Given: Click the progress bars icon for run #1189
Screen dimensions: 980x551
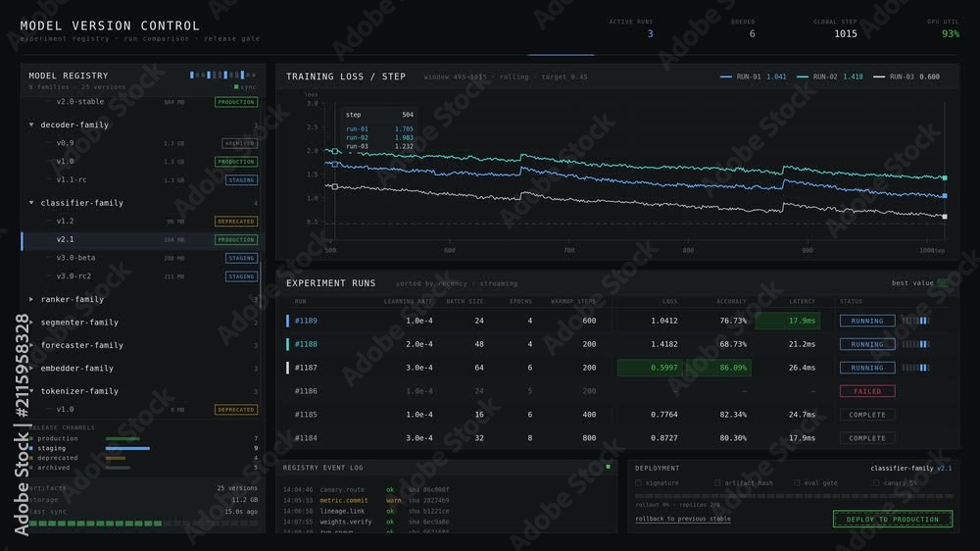Looking at the screenshot, I should click(x=915, y=321).
